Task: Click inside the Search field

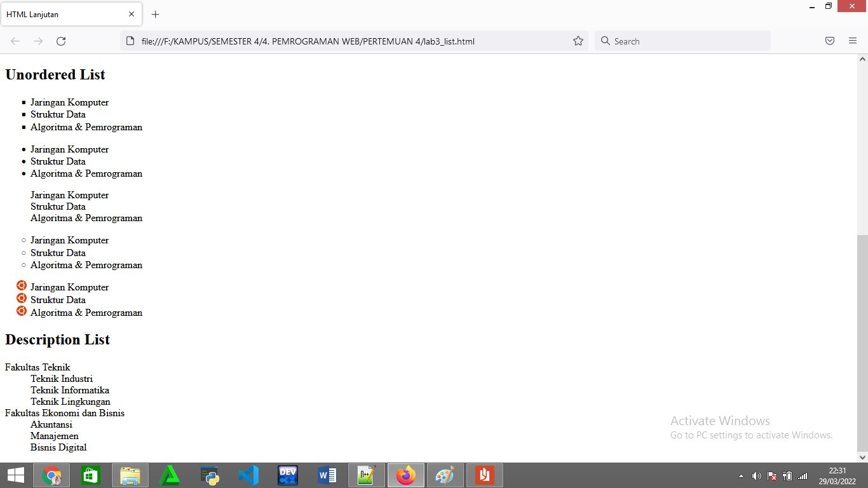Action: tap(683, 41)
